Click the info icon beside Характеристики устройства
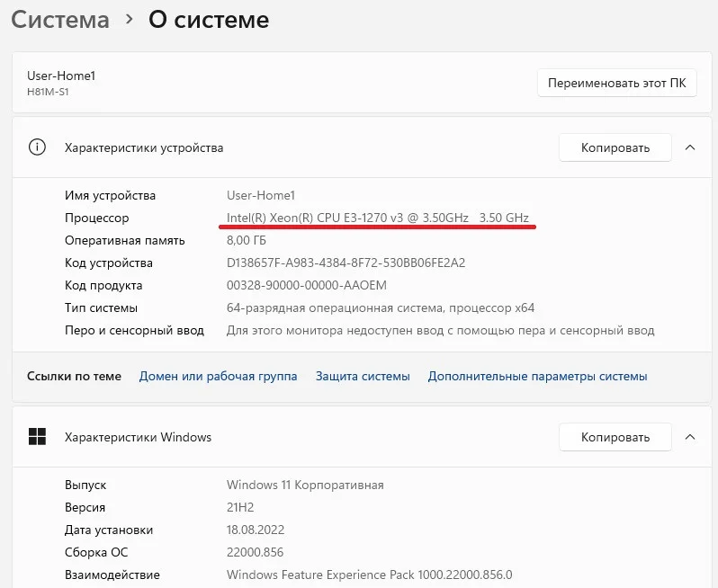Screen dimensions: 718x588 tap(37, 147)
